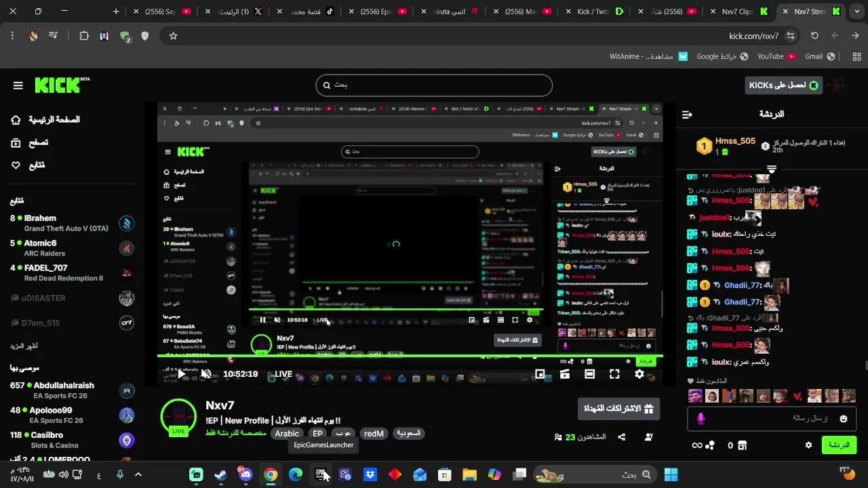Open Atomic6 channel in sidebar
Image resolution: width=868 pixels, height=488 pixels.
pos(71,248)
